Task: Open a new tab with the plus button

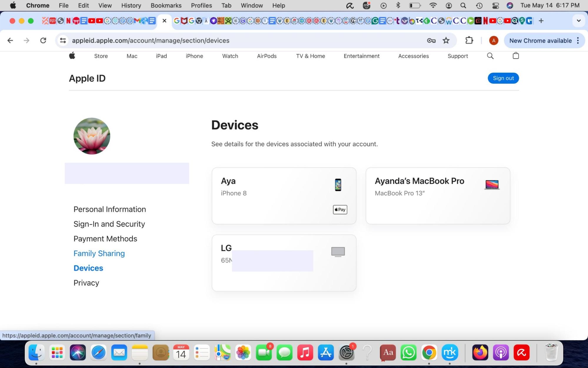Action: (541, 21)
